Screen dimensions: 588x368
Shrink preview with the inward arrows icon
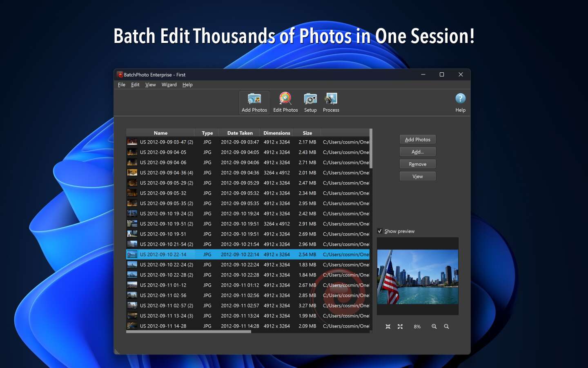pos(388,327)
